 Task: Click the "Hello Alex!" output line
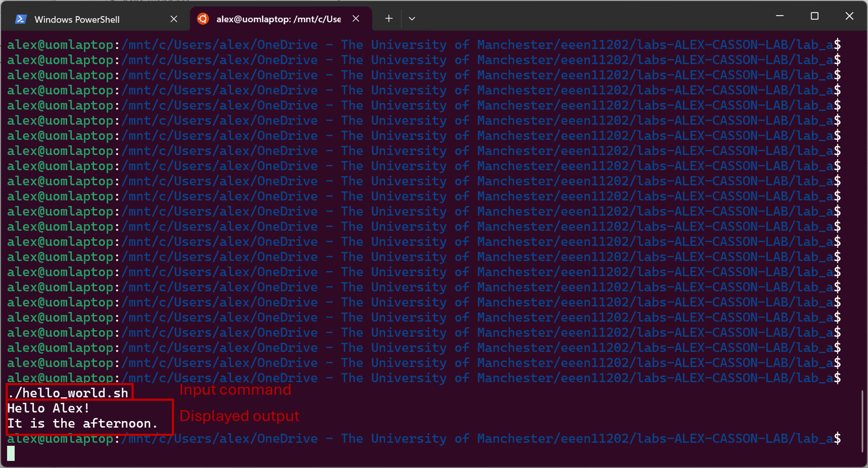[x=48, y=408]
